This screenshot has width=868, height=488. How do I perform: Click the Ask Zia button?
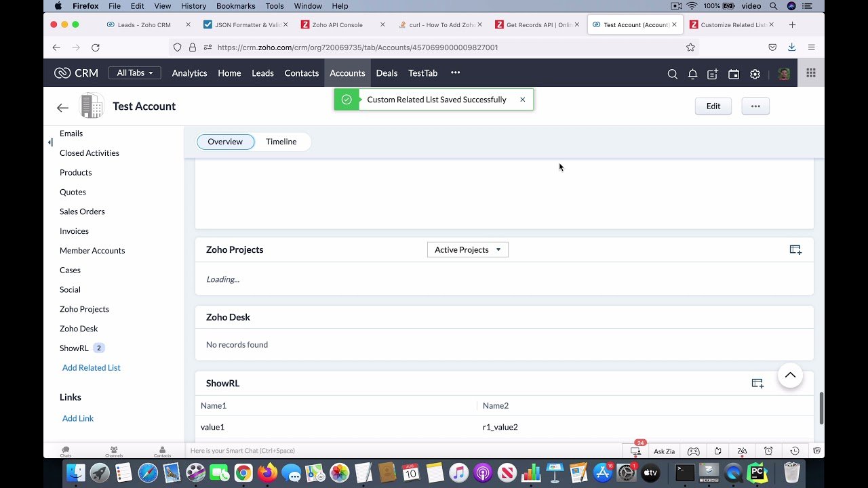(664, 451)
